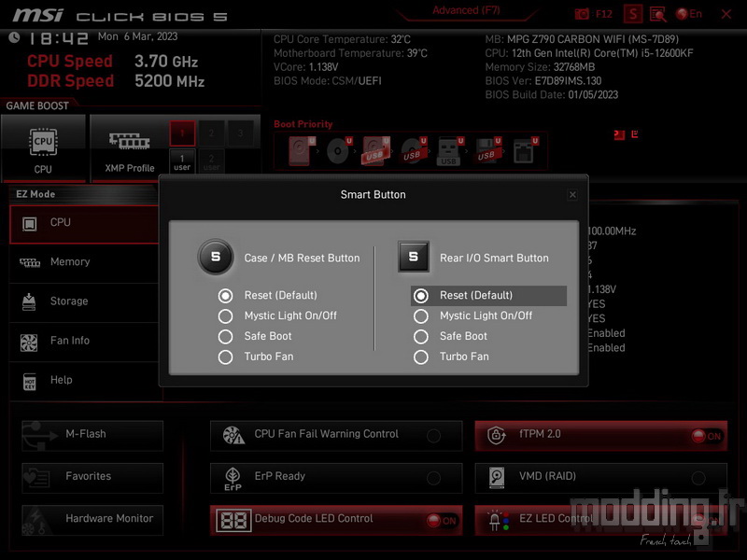The image size is (747, 560).
Task: Click the Fan Info fan icon
Action: click(x=29, y=343)
